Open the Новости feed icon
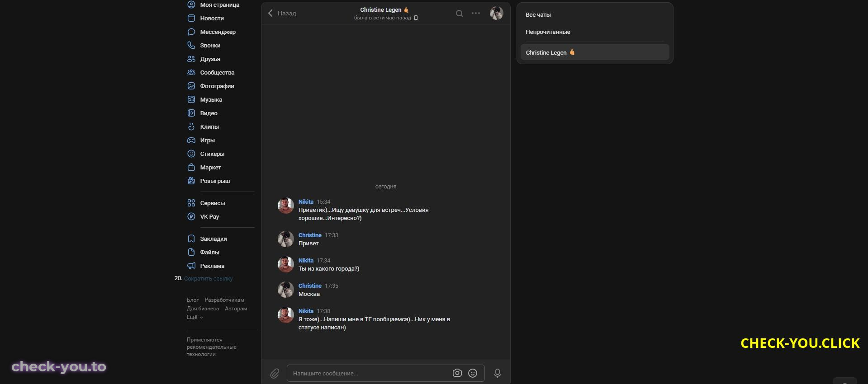The image size is (868, 384). point(191,19)
